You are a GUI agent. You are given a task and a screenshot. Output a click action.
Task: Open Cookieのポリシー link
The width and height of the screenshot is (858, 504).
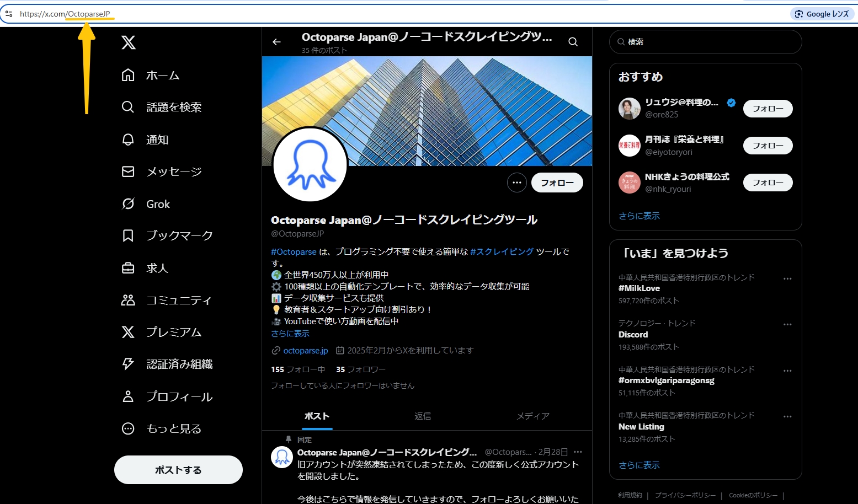(753, 495)
